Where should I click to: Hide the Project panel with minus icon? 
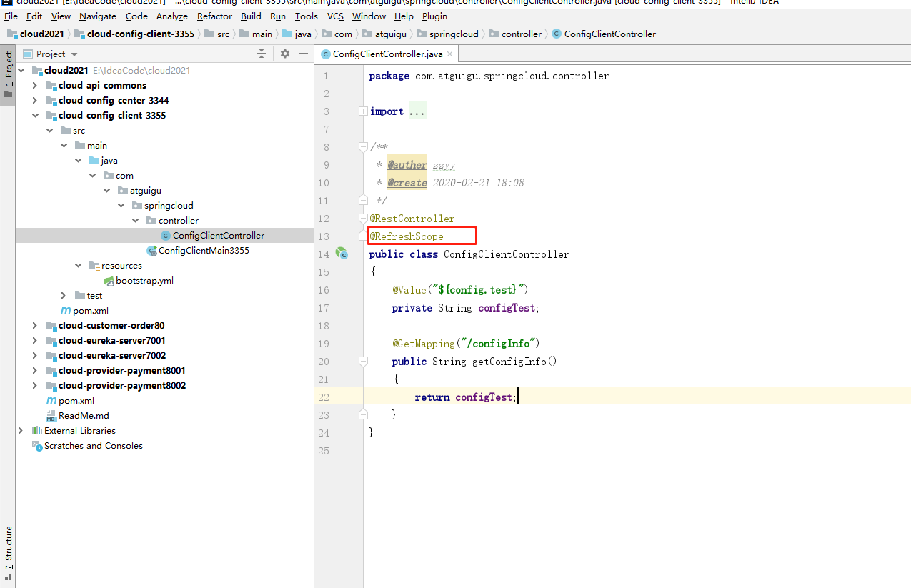[304, 54]
